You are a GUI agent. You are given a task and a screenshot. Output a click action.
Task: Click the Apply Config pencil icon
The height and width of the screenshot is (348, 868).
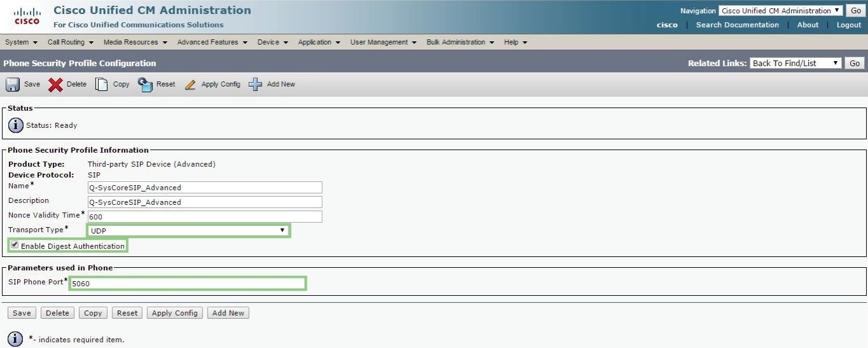[x=190, y=85]
